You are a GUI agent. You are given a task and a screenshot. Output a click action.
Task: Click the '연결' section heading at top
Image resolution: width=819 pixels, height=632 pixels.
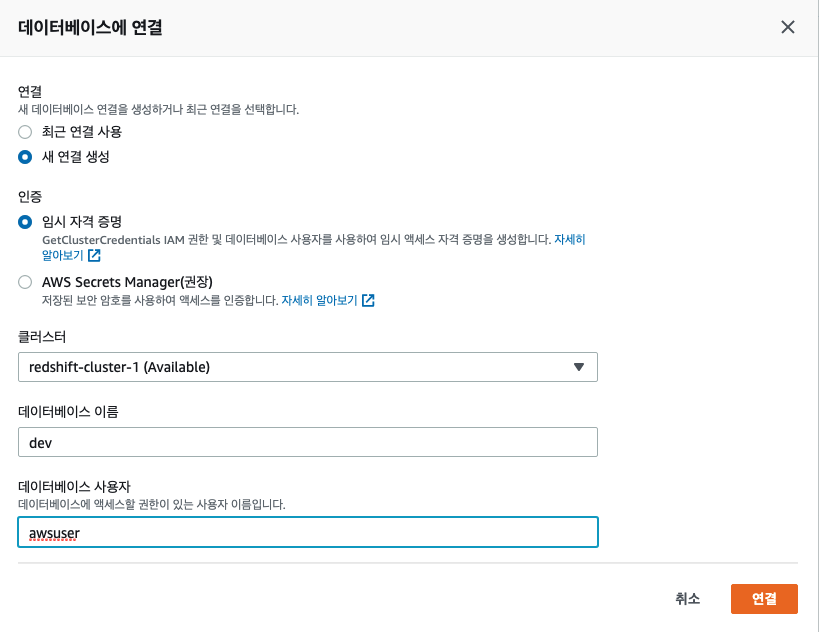[30, 91]
